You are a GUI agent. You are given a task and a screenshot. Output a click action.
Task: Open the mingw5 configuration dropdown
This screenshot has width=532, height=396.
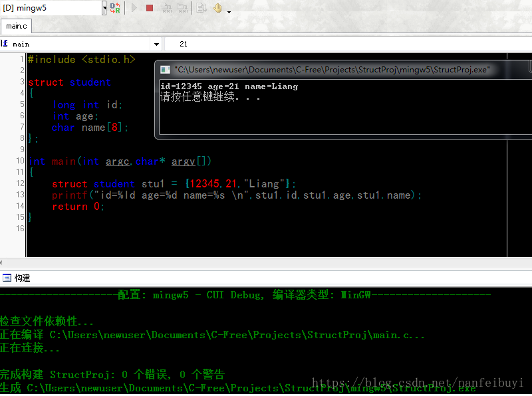104,8
